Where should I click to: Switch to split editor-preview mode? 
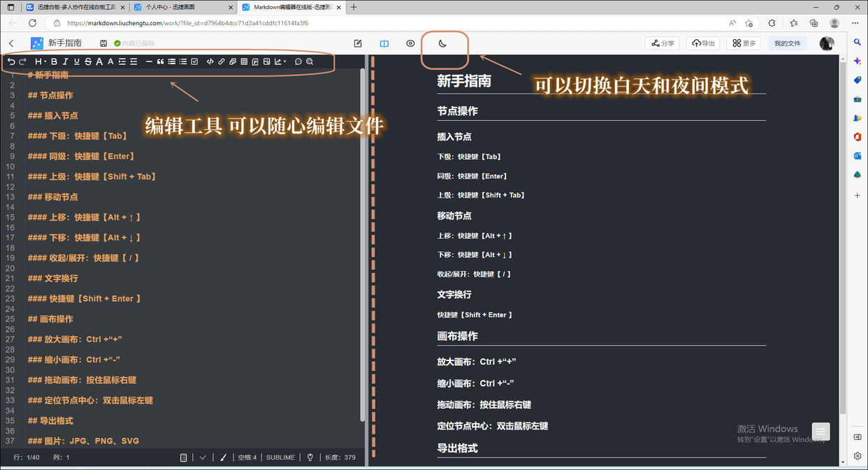coord(384,43)
